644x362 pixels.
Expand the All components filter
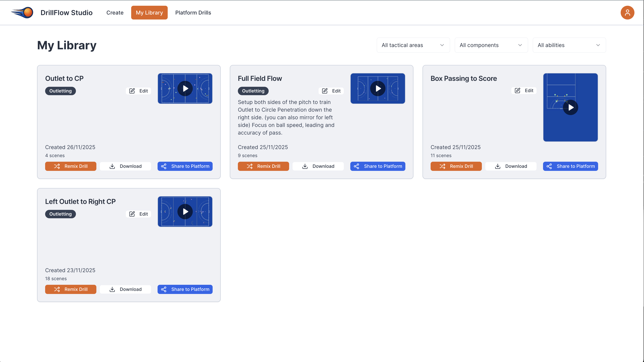point(491,45)
